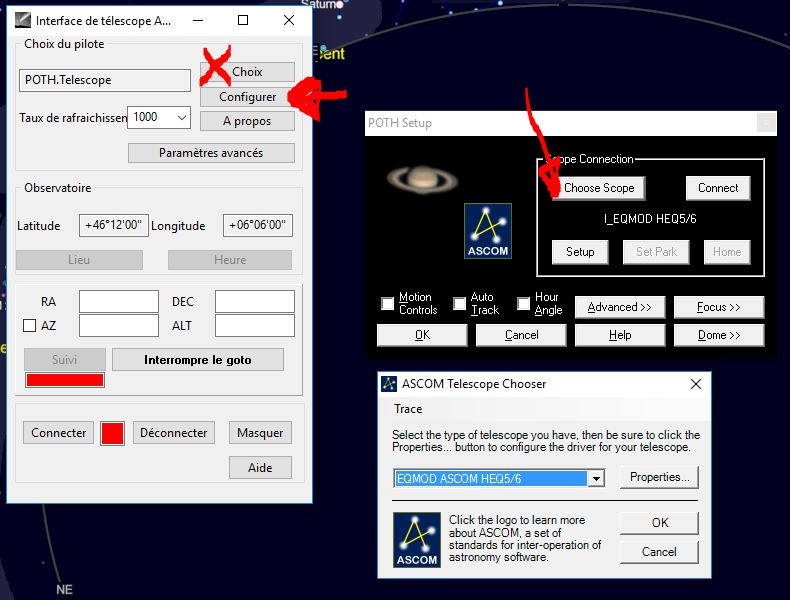
Task: Open the A propos dialog
Action: [x=247, y=121]
